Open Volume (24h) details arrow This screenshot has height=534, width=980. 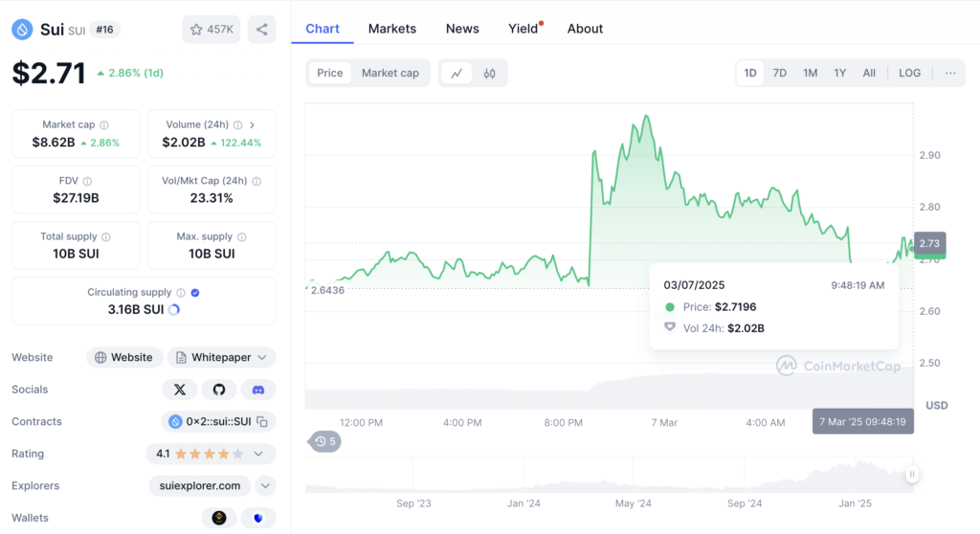click(x=253, y=125)
